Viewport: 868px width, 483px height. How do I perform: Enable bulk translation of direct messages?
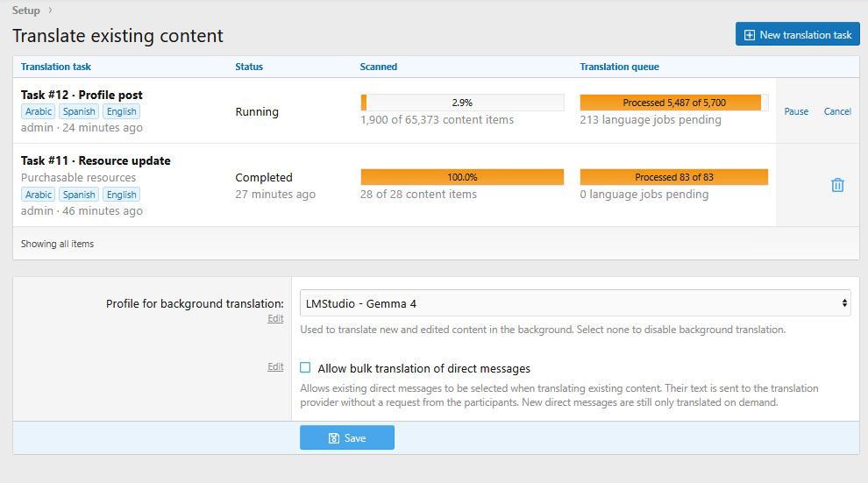(x=305, y=367)
